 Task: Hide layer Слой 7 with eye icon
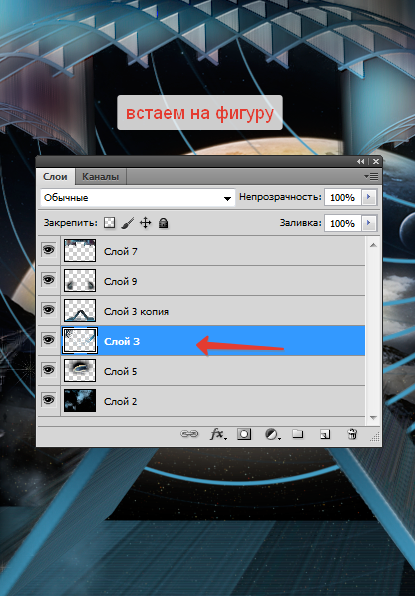pyautogui.click(x=49, y=250)
